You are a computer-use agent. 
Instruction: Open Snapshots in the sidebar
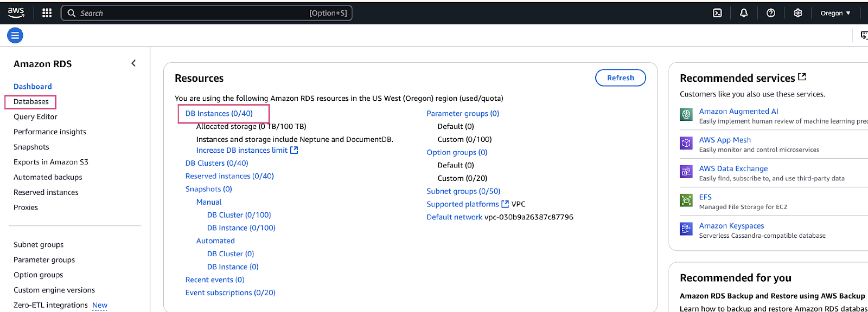pos(31,147)
